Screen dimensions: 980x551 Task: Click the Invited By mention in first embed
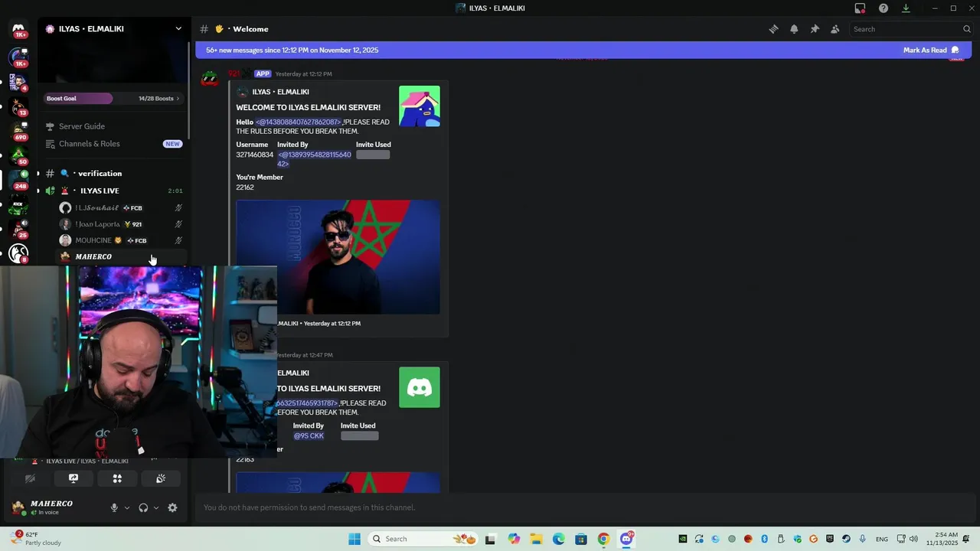[x=314, y=159]
